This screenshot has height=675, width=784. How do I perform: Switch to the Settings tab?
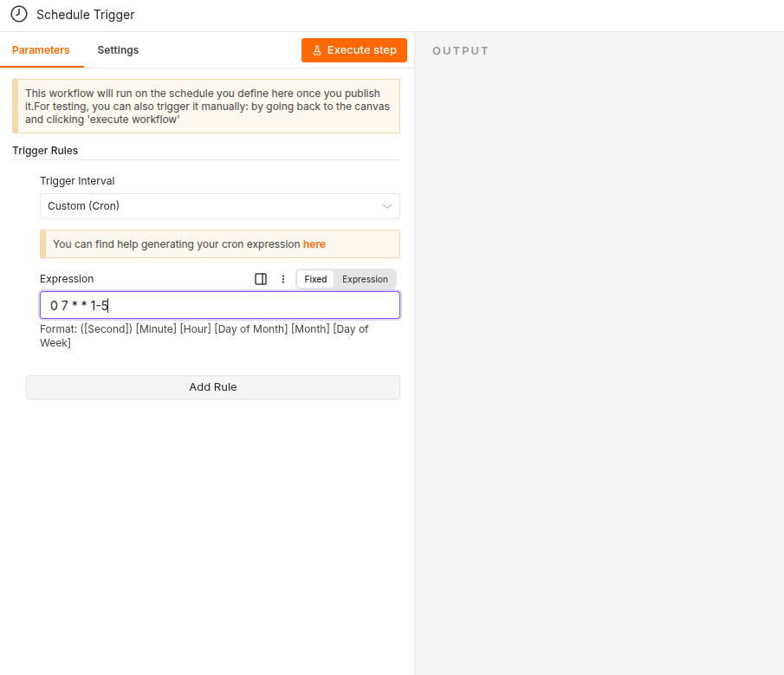click(x=118, y=50)
